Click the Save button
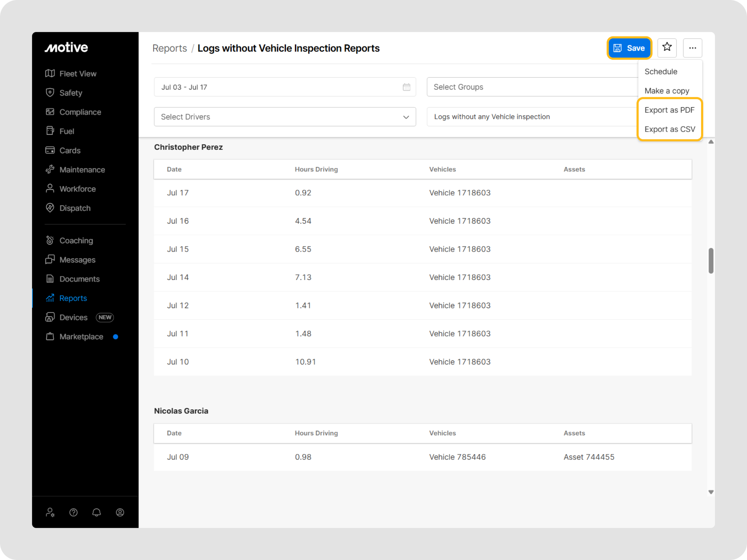The image size is (747, 560). tap(629, 48)
